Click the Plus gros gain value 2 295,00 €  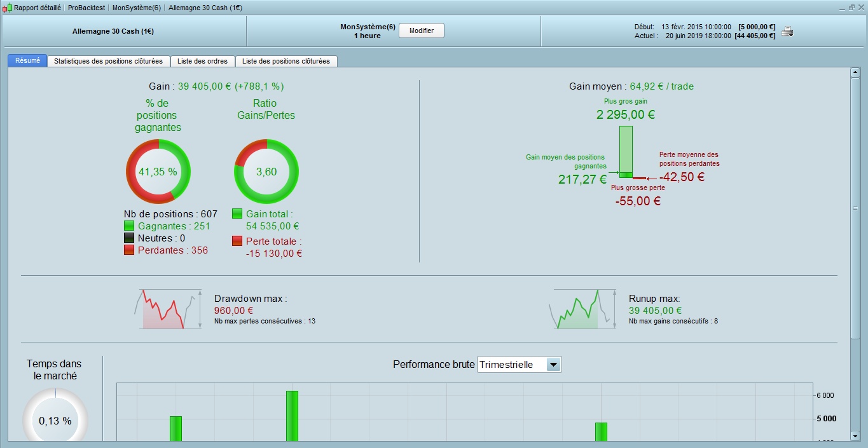(x=626, y=115)
